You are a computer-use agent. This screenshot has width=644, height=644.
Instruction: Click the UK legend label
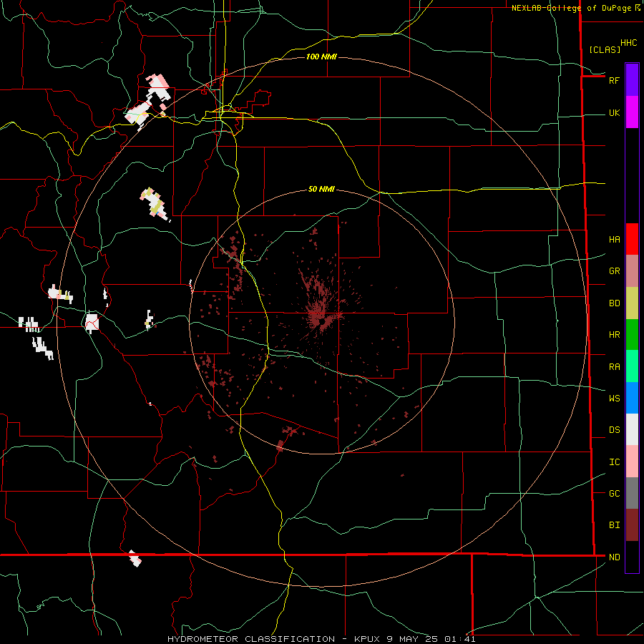point(614,113)
